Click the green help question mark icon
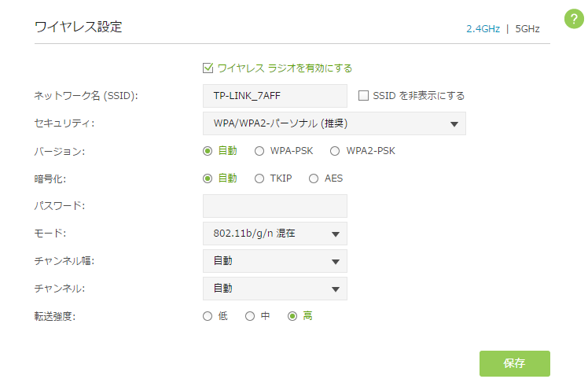 click(x=575, y=20)
